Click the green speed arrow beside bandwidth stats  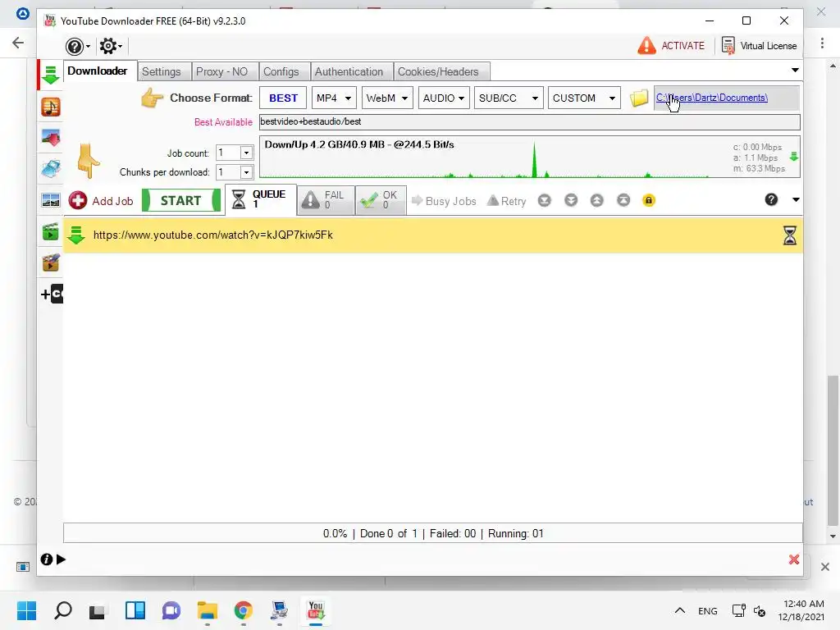coord(794,157)
